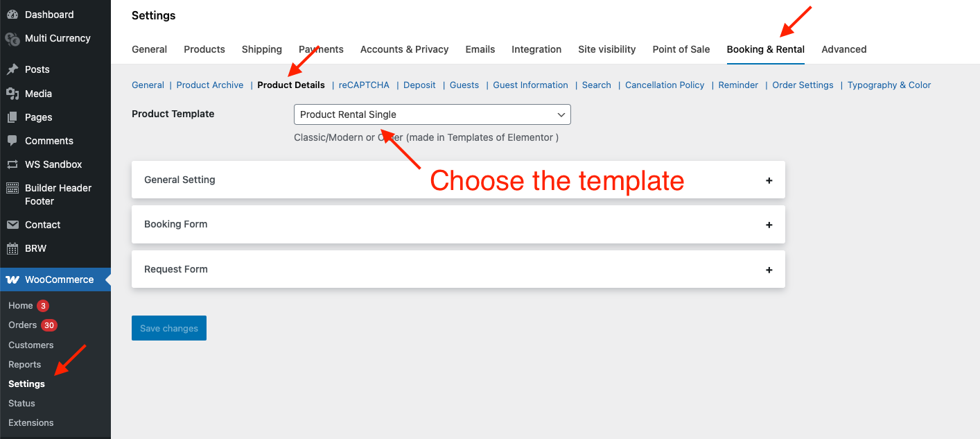Click the Save changes button
Image resolution: width=980 pixels, height=439 pixels.
tap(169, 328)
